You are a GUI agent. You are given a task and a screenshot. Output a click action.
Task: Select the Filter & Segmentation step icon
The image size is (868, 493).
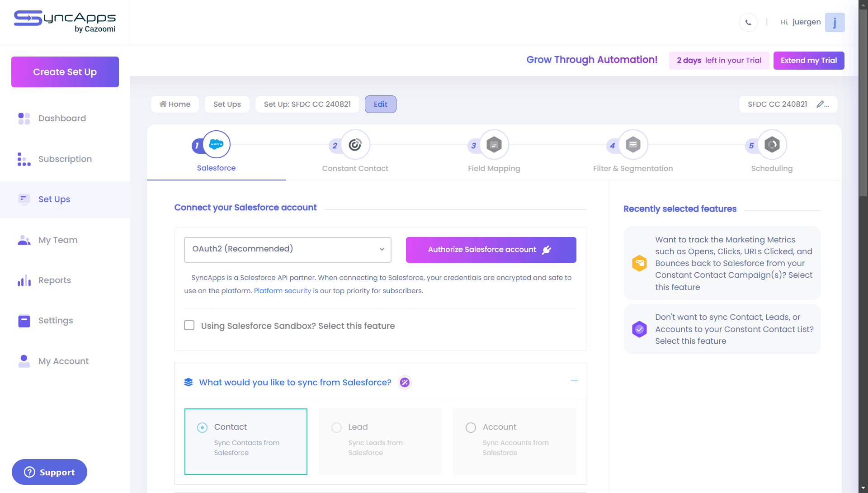(x=633, y=144)
